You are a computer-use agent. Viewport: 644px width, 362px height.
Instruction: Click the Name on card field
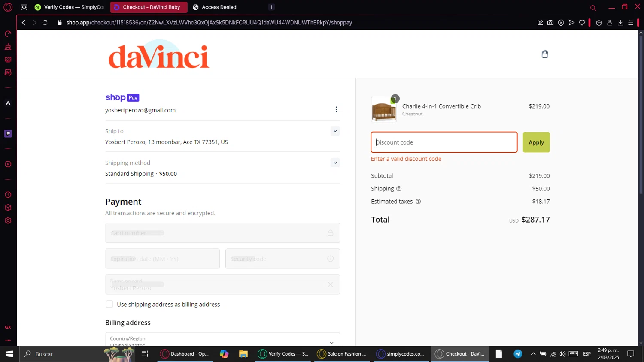(222, 284)
